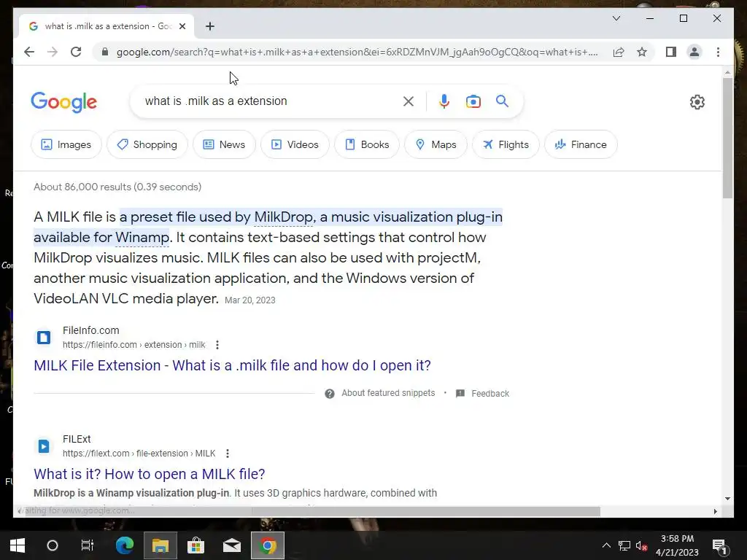Open more options for the FILExt result

[228, 454]
